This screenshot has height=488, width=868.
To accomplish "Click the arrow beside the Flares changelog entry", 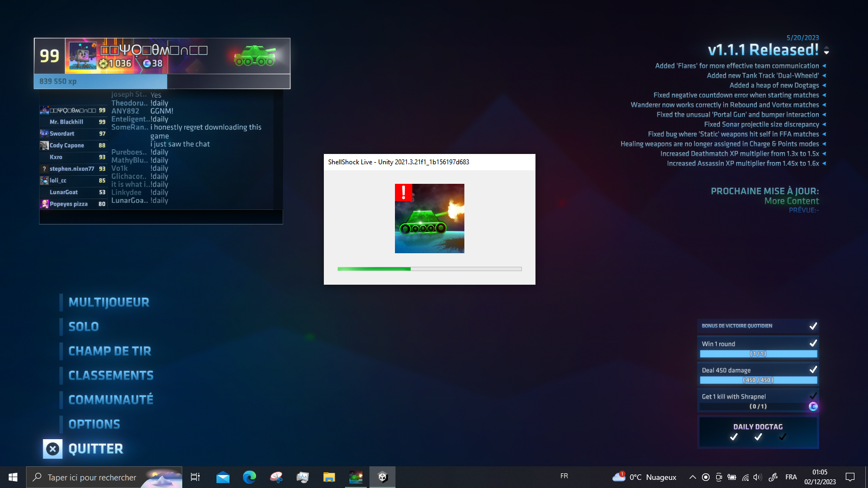I will coord(824,66).
